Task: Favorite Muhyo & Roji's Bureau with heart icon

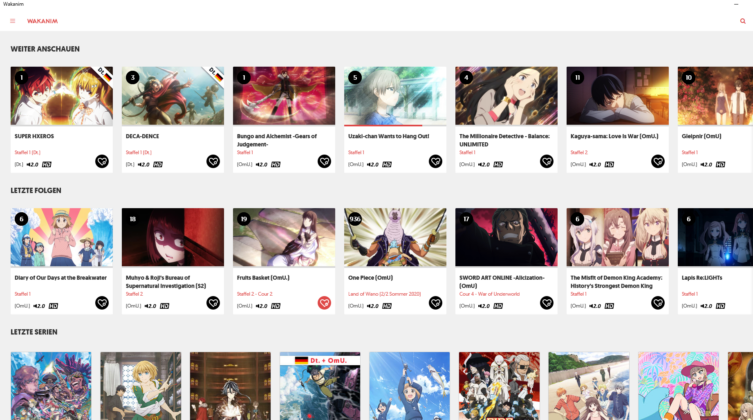Action: coord(213,303)
